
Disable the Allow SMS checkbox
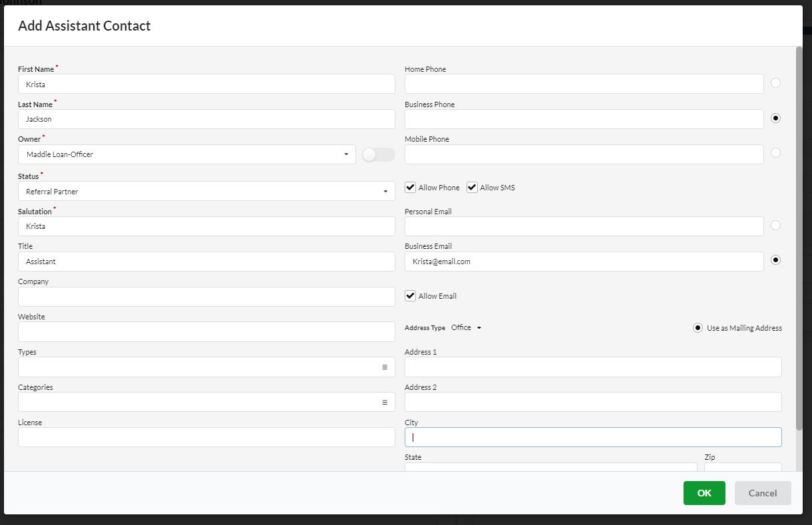tap(472, 187)
